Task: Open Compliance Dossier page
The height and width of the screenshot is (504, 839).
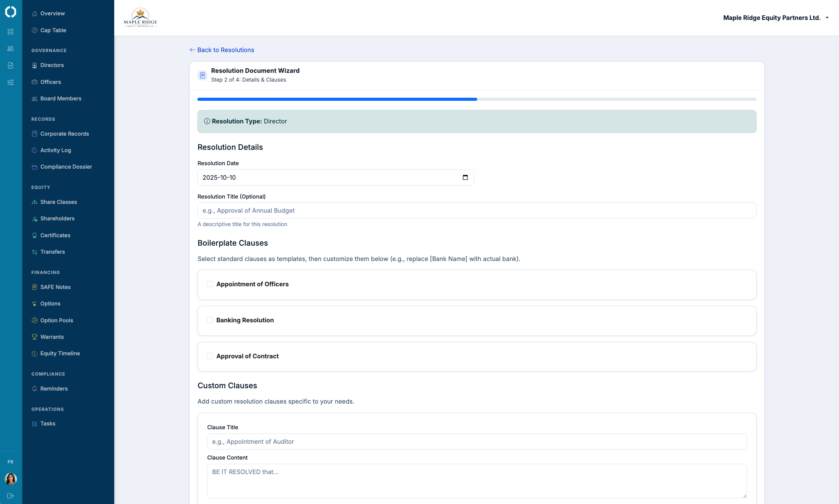Action: pyautogui.click(x=66, y=167)
